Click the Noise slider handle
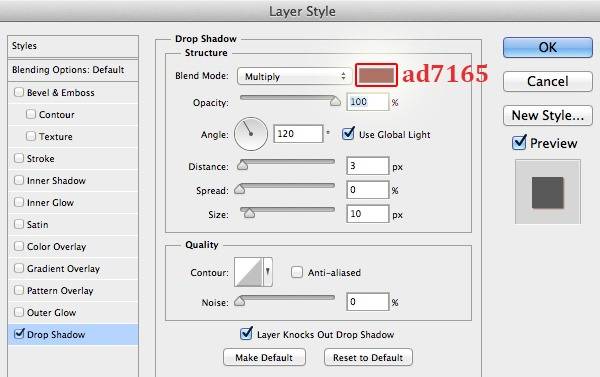Image resolution: width=600 pixels, height=377 pixels. [240, 301]
